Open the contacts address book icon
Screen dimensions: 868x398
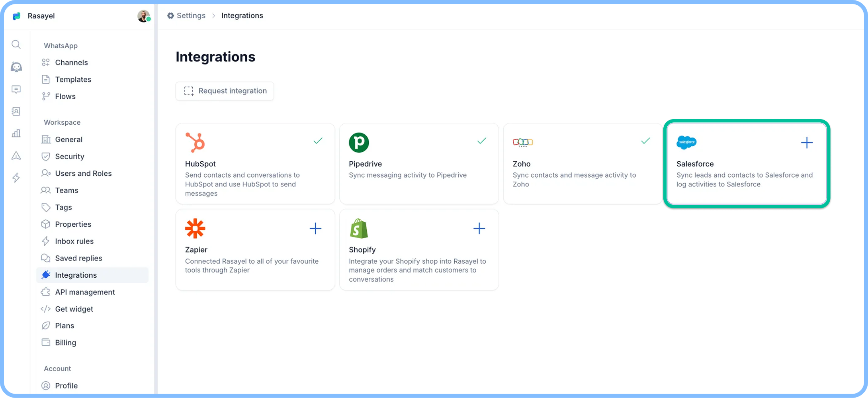(x=16, y=111)
